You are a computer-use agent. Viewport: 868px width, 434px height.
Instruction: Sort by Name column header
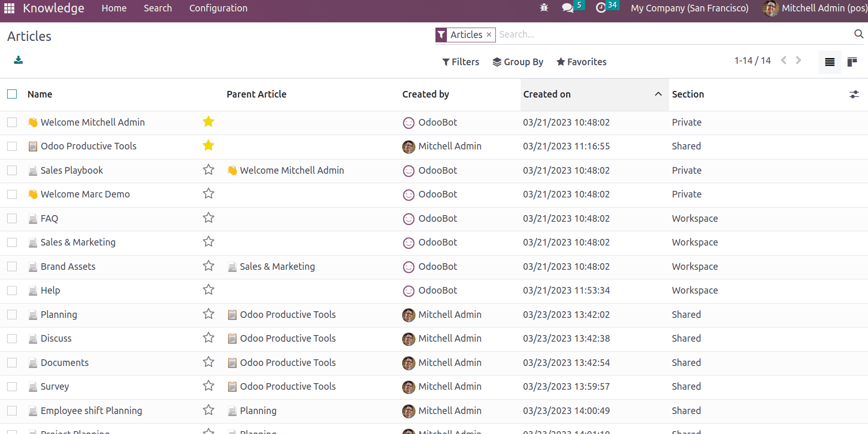(40, 94)
